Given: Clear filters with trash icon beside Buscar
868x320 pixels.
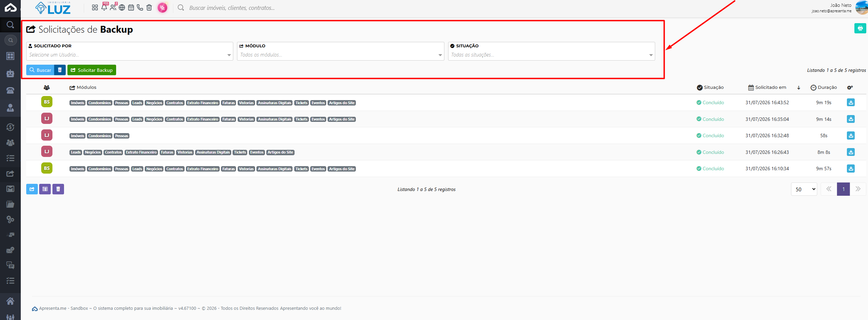Looking at the screenshot, I should pyautogui.click(x=60, y=70).
